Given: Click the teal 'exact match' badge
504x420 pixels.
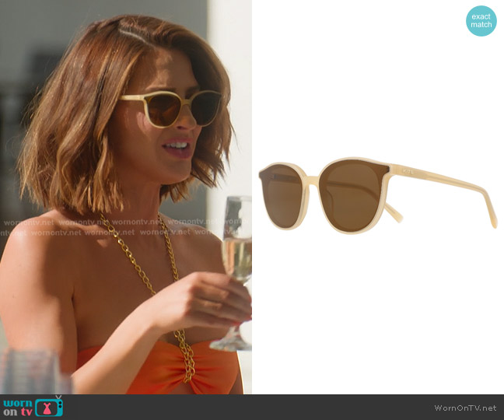Looking at the screenshot, I should [x=481, y=21].
